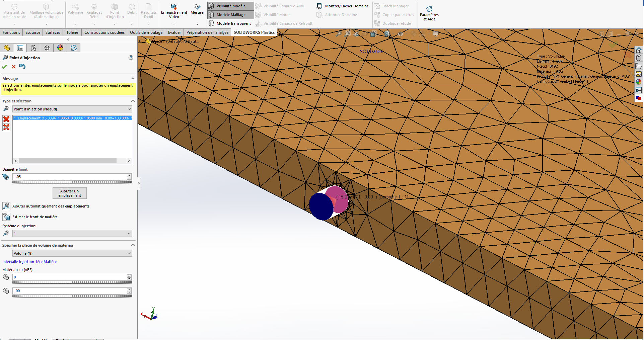Open ConfigurationManager tab icon
The height and width of the screenshot is (340, 644).
point(33,48)
